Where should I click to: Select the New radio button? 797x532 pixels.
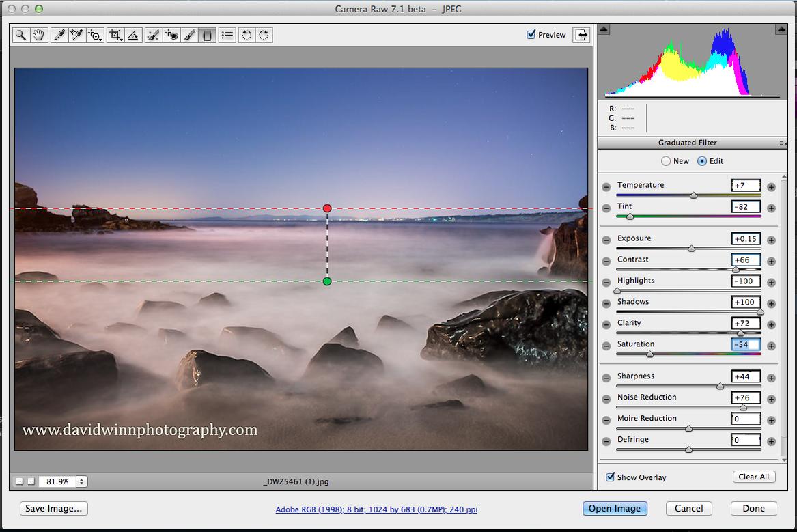tap(666, 161)
